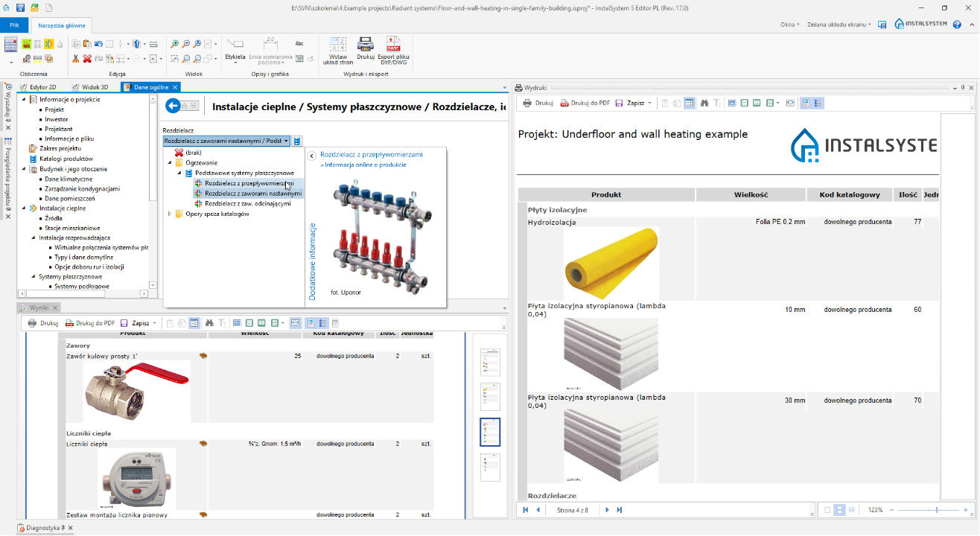
Task: Click the Drukuj printer icon in ribbon
Action: [365, 44]
